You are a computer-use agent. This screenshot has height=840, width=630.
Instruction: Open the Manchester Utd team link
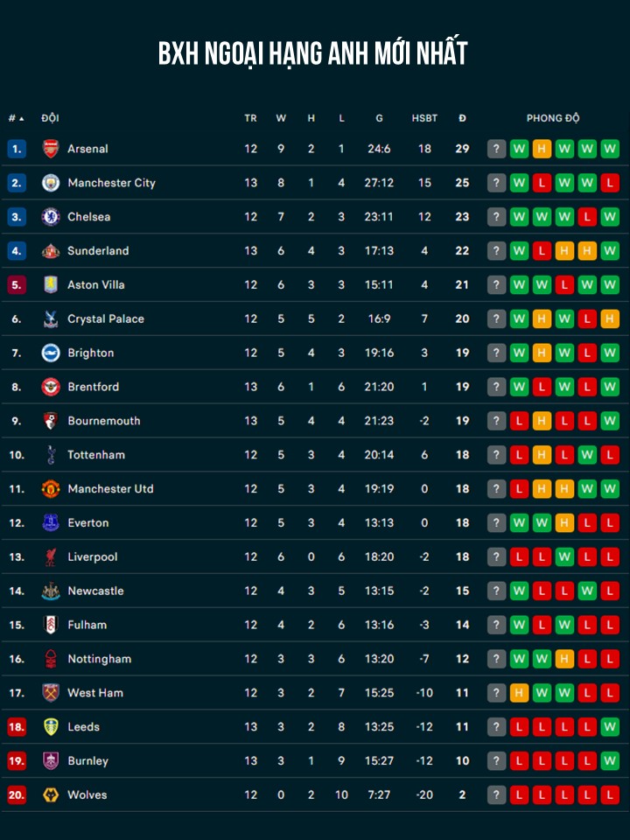(x=110, y=489)
